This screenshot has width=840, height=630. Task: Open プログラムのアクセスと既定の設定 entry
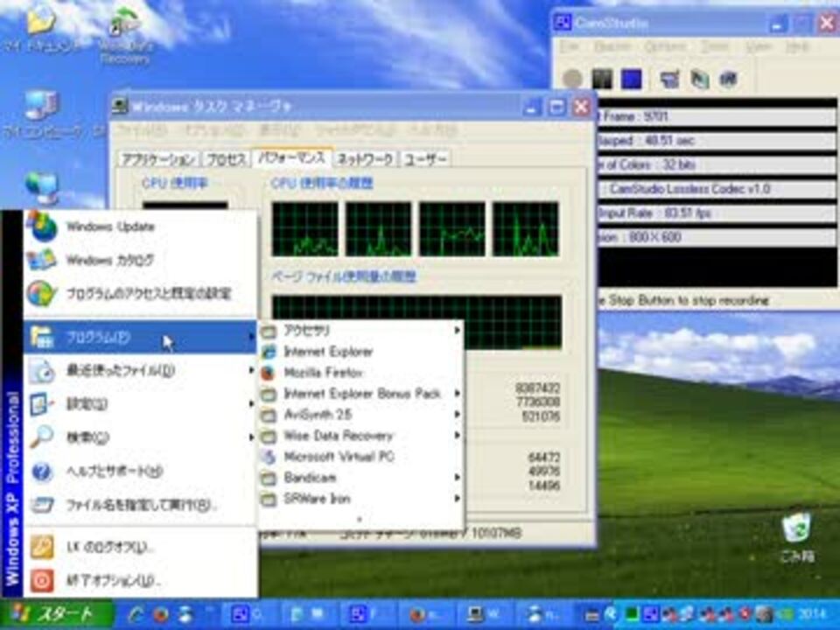(140, 294)
